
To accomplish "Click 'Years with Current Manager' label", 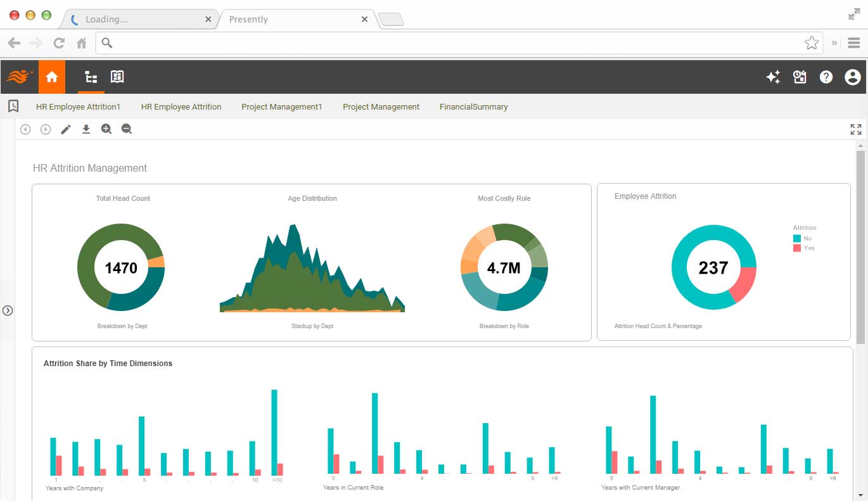I will 641,487.
